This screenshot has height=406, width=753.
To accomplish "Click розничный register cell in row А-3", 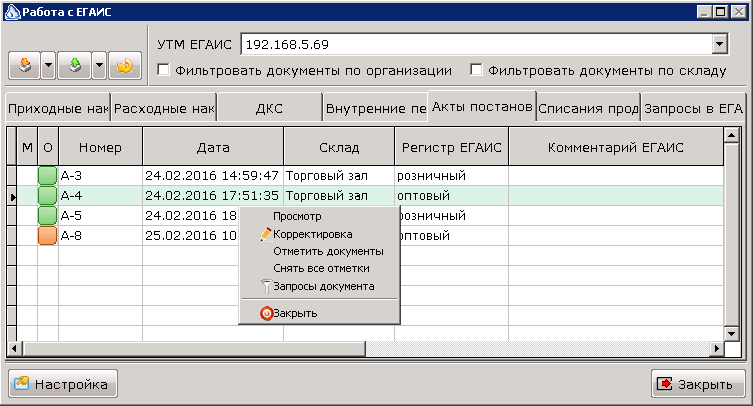I will pyautogui.click(x=451, y=175).
